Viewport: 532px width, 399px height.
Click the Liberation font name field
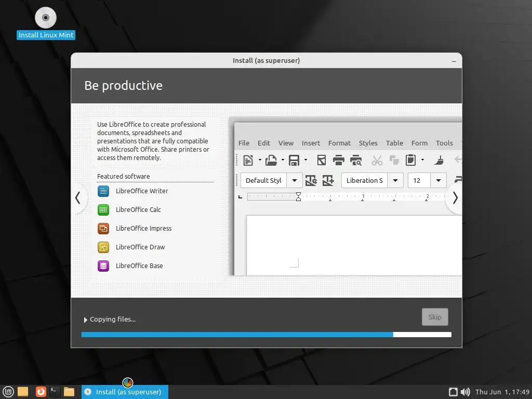364,180
